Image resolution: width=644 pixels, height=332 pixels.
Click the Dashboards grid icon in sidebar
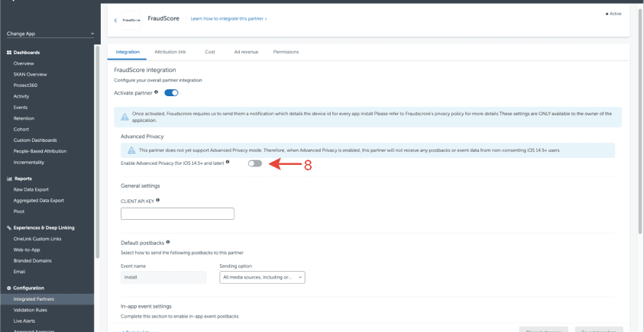click(9, 53)
